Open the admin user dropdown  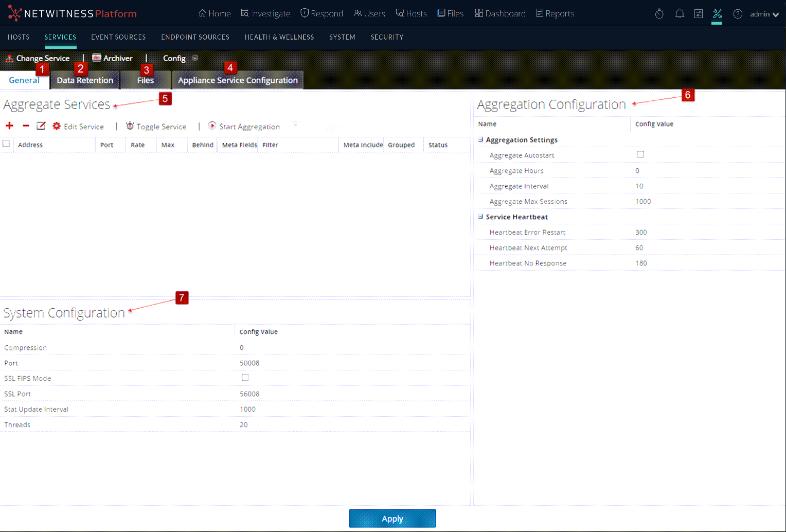point(764,14)
